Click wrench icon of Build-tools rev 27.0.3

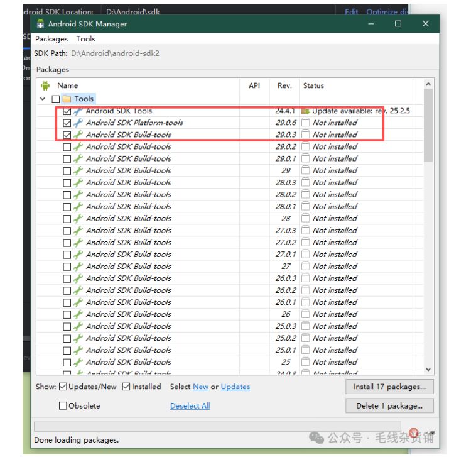coord(78,231)
